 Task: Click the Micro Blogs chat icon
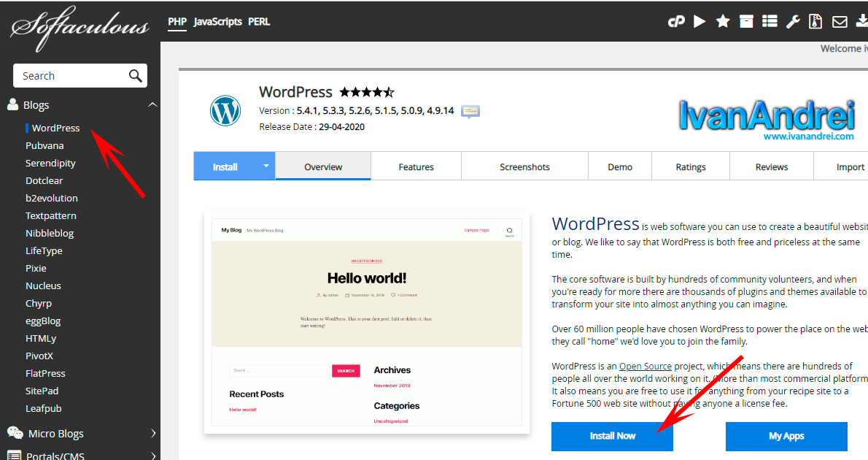click(x=15, y=433)
